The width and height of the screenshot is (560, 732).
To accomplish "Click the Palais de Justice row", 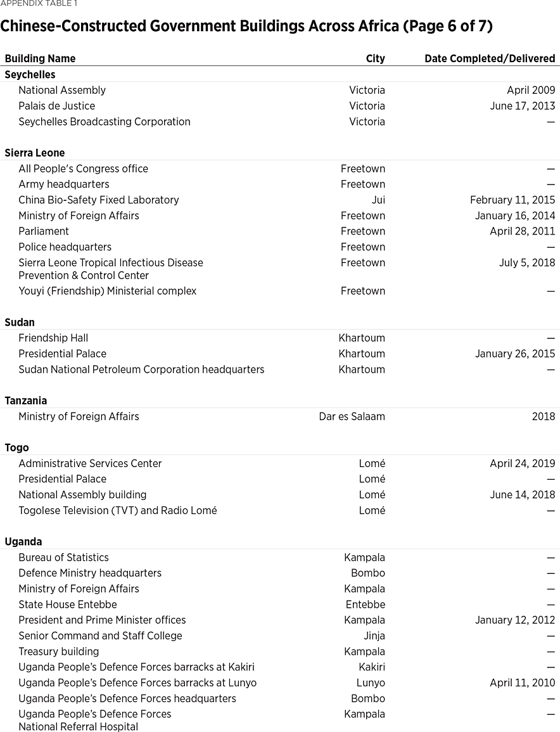I will 56,106.
